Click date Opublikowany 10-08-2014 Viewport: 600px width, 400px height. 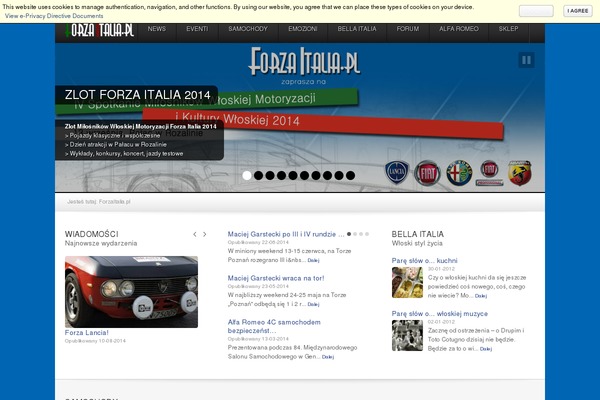coord(95,341)
